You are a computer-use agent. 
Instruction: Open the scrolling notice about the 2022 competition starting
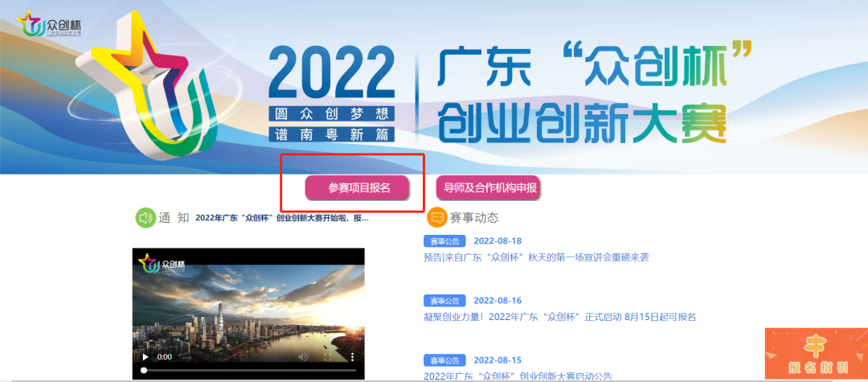(282, 218)
